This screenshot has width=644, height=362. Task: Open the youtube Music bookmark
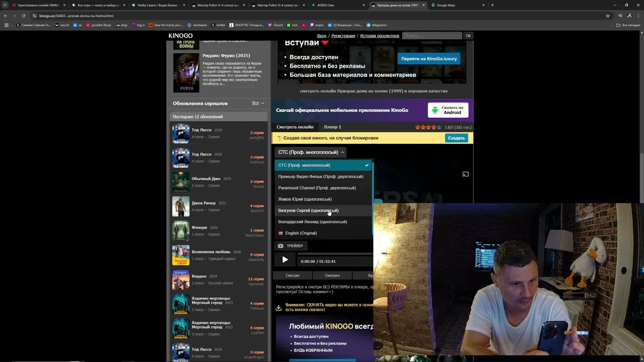click(x=99, y=25)
